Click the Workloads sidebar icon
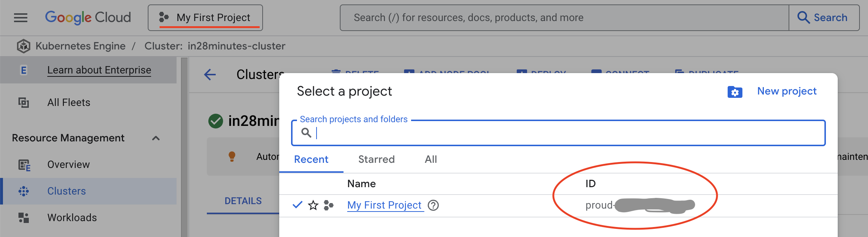This screenshot has width=868, height=237. pyautogui.click(x=24, y=218)
